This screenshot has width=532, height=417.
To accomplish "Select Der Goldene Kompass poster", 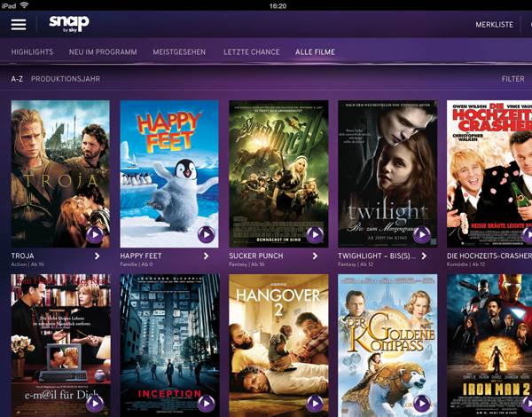I will click(387, 346).
